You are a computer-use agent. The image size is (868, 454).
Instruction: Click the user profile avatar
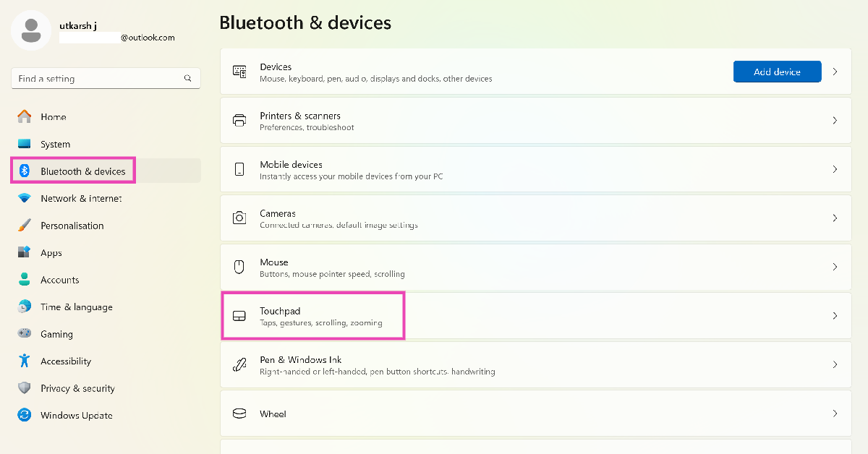pyautogui.click(x=31, y=30)
